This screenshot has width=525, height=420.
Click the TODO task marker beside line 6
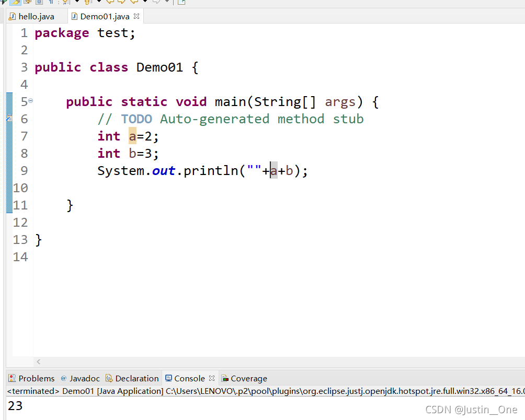click(9, 119)
